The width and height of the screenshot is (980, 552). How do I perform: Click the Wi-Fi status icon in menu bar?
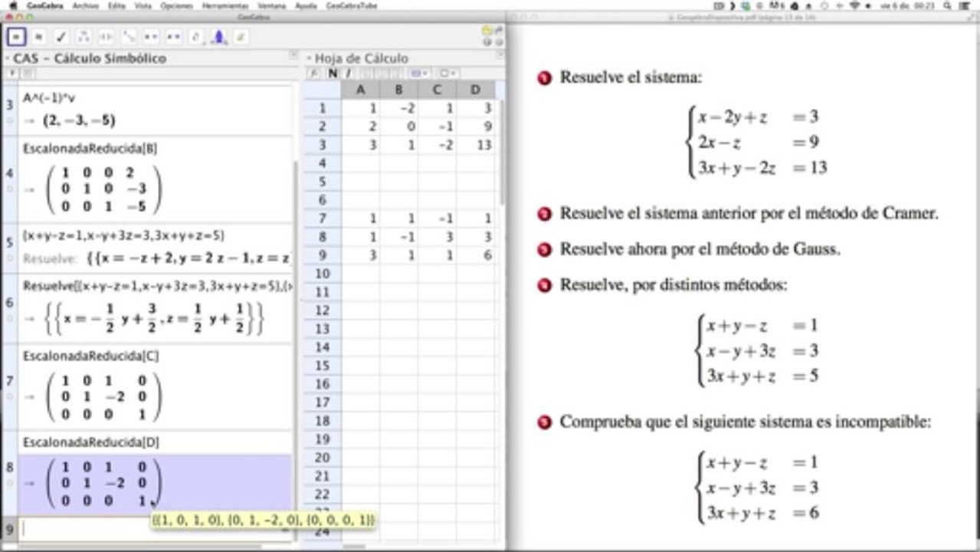(x=854, y=5)
